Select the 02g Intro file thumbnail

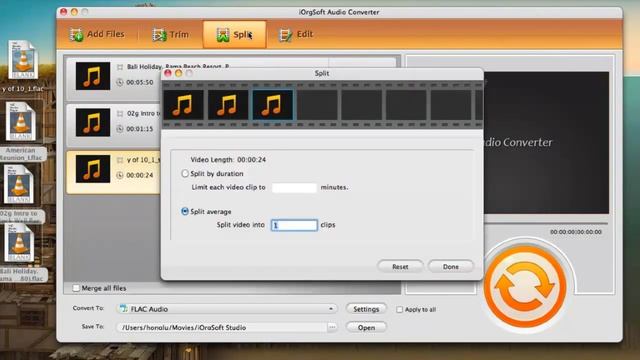tap(93, 122)
